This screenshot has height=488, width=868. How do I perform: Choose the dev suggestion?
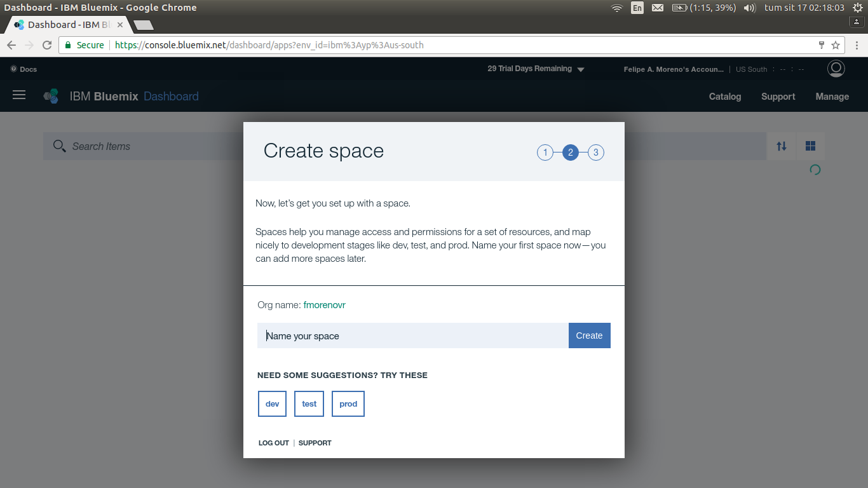pyautogui.click(x=272, y=404)
